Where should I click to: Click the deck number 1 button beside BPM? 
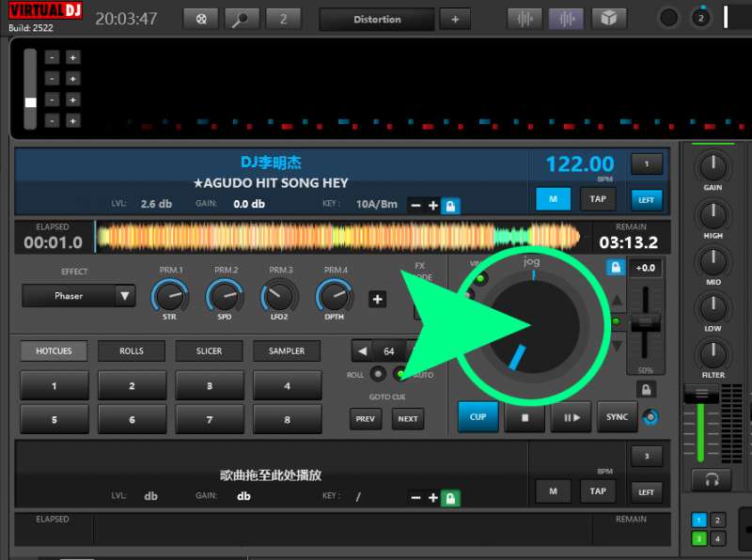(x=647, y=164)
